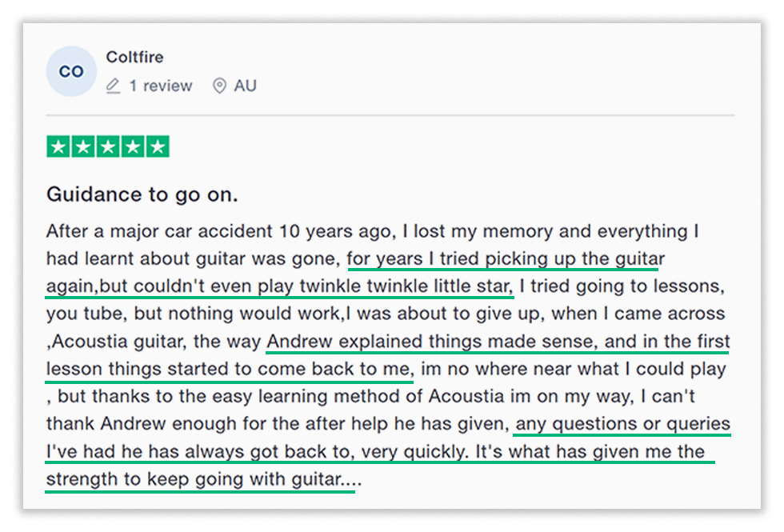The image size is (784, 532).
Task: Click the "1 review" count text
Action: coord(161,86)
